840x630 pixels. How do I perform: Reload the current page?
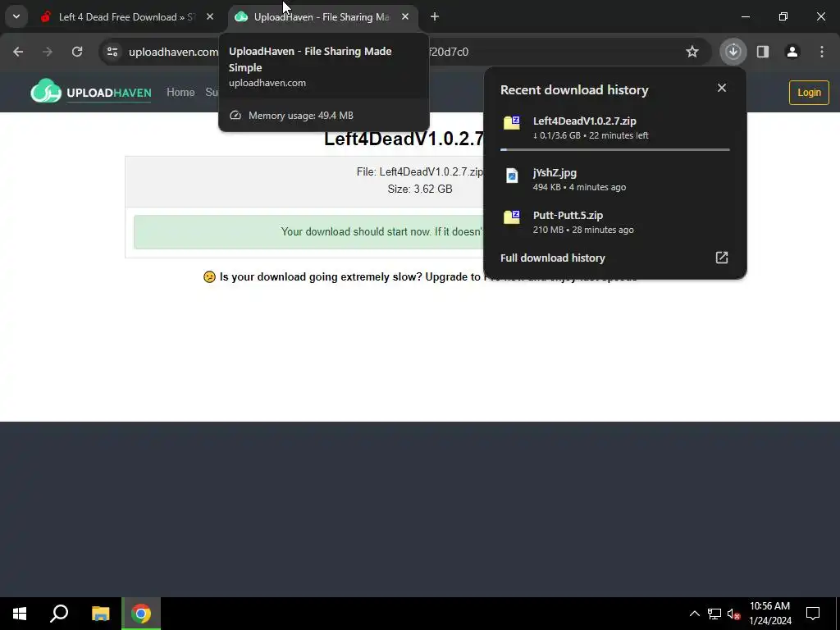[77, 52]
